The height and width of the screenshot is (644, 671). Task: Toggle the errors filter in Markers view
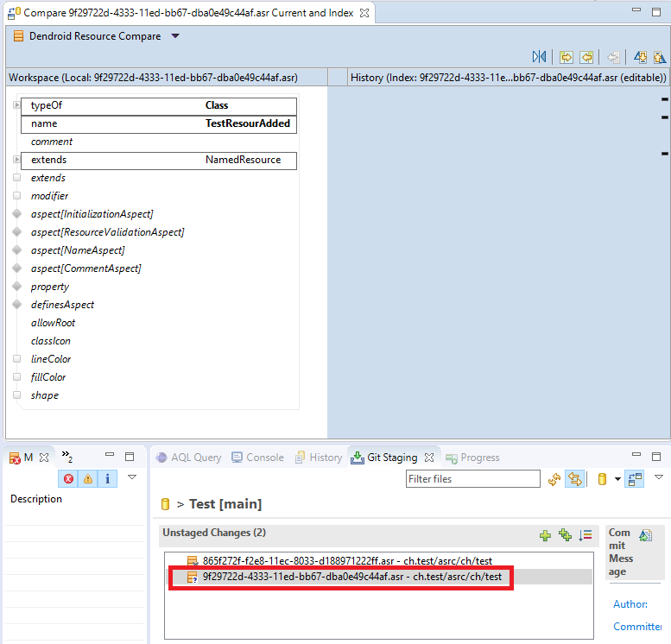(68, 478)
